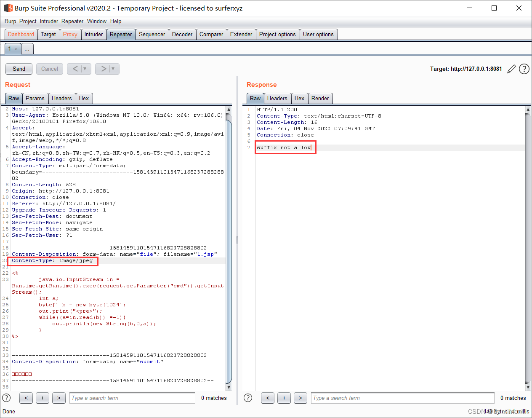Click the response search term field
The image size is (532, 418).
[403, 398]
